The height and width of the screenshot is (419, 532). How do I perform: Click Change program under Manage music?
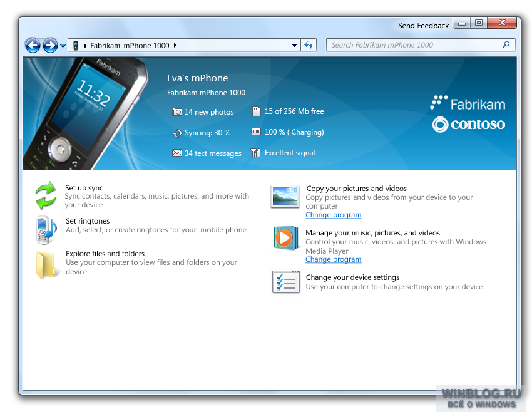(x=333, y=259)
